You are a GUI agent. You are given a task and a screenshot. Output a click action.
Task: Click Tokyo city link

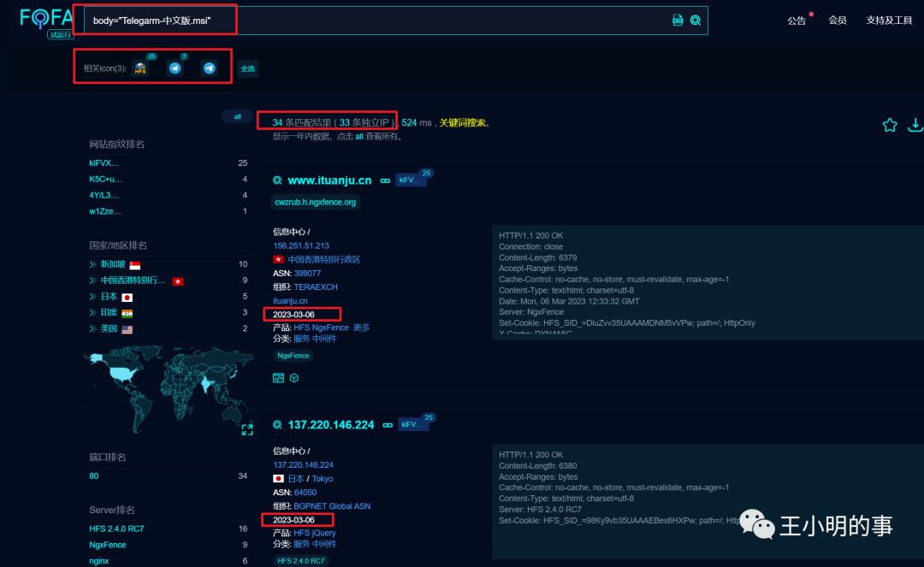pyautogui.click(x=323, y=479)
